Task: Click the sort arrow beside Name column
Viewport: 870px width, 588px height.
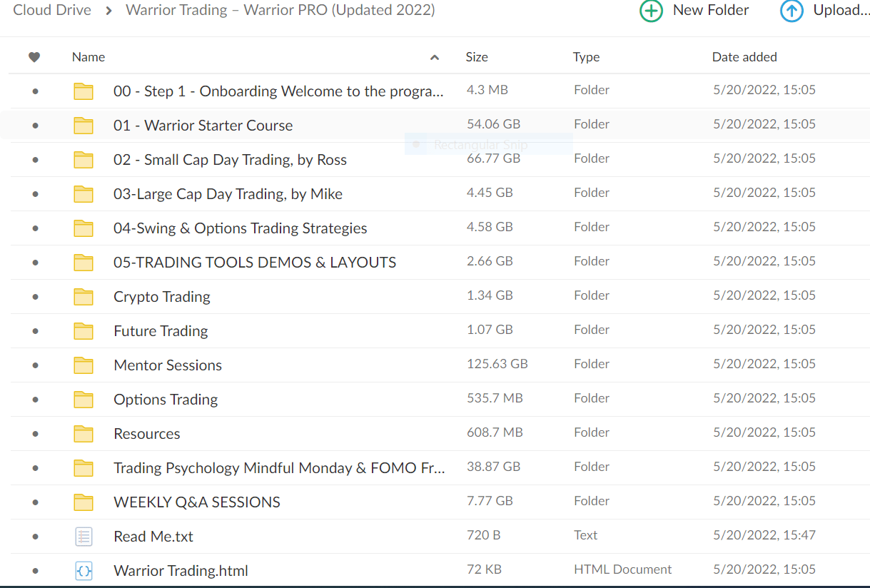Action: point(434,56)
